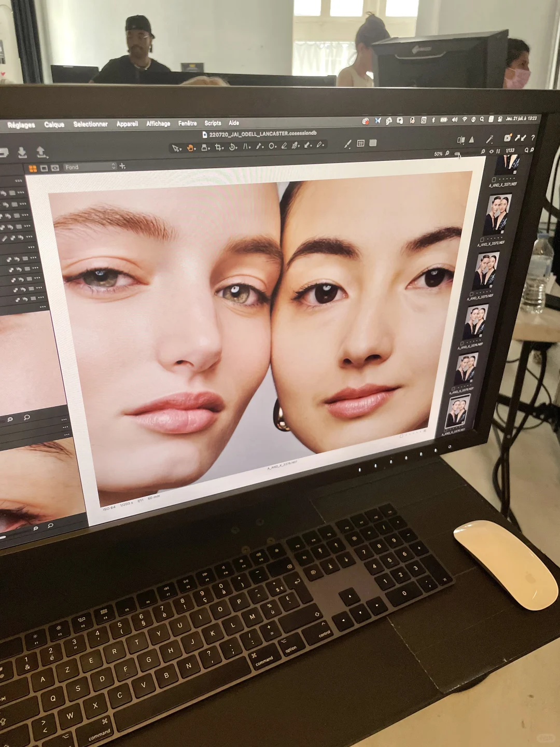Switch viewer to single-image view
560x747 pixels.
[44, 168]
